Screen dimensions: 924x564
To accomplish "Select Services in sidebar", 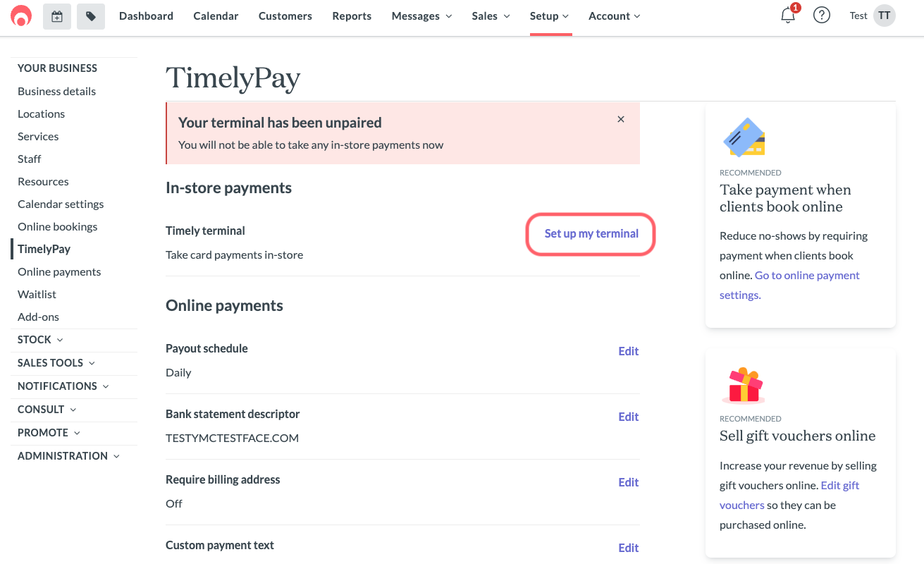I will pos(38,136).
